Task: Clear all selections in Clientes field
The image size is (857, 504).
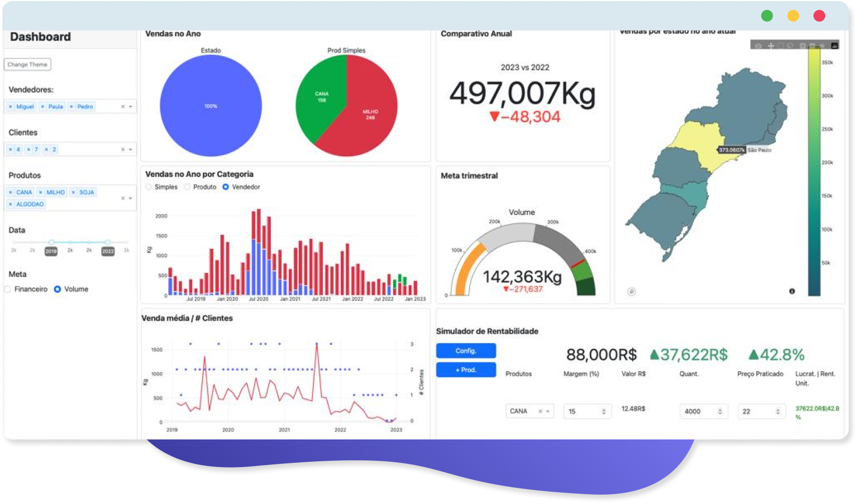Action: (x=123, y=149)
